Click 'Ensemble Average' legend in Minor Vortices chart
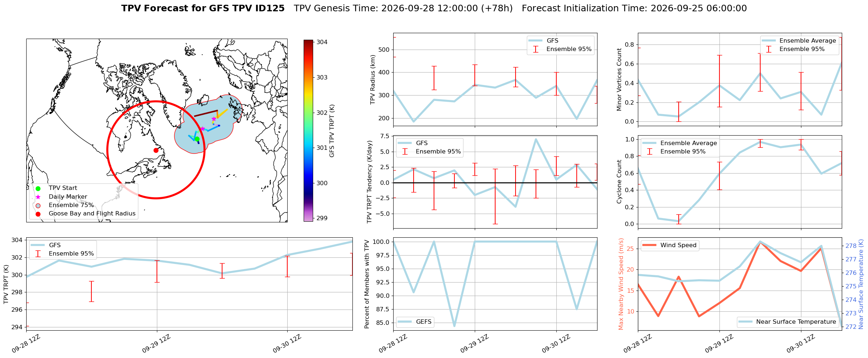 pos(799,41)
